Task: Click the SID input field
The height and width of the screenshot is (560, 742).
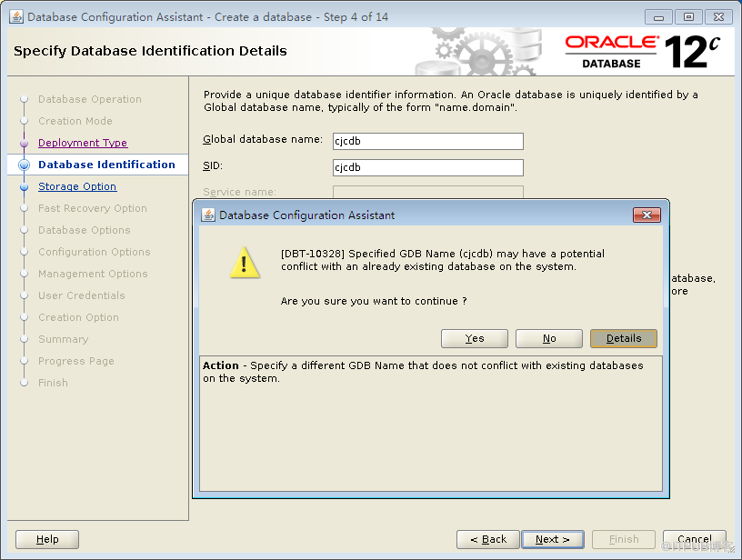Action: click(427, 167)
